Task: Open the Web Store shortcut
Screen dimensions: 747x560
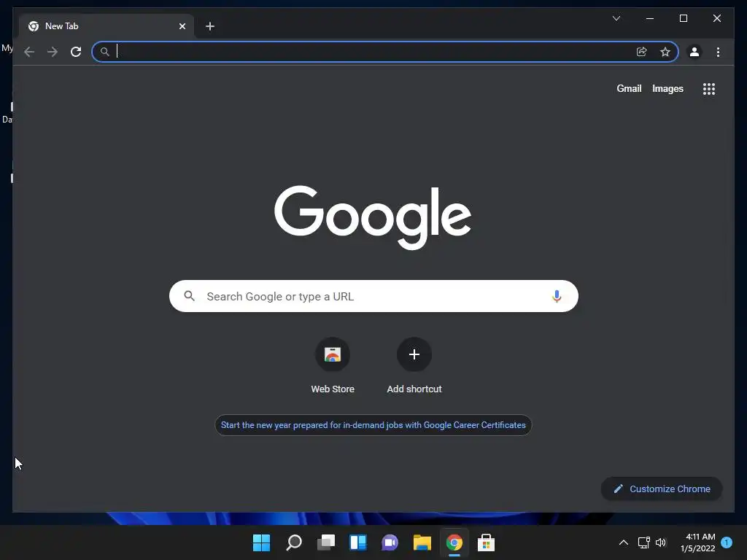Action: pyautogui.click(x=333, y=366)
